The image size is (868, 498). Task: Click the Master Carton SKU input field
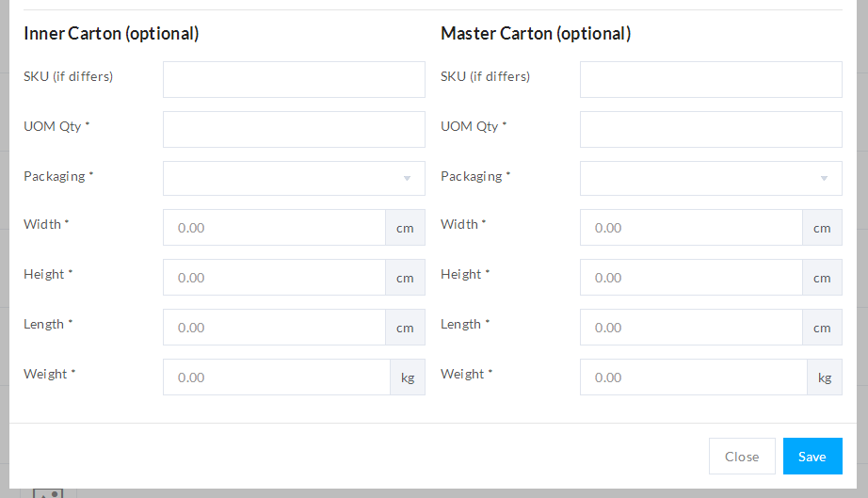[711, 80]
